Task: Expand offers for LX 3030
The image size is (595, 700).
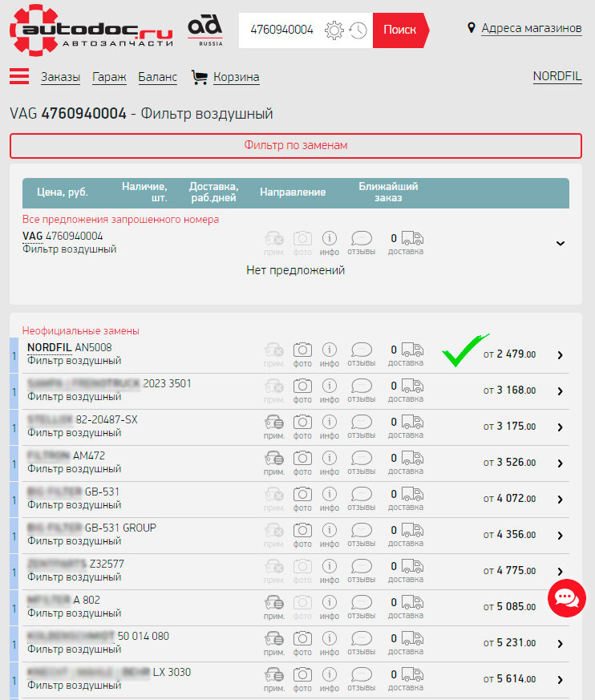Action: (561, 680)
